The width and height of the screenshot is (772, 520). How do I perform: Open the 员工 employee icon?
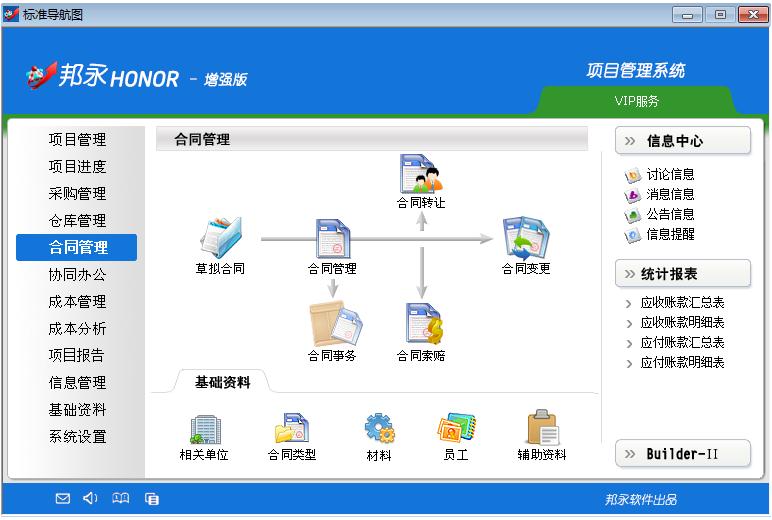coord(456,430)
